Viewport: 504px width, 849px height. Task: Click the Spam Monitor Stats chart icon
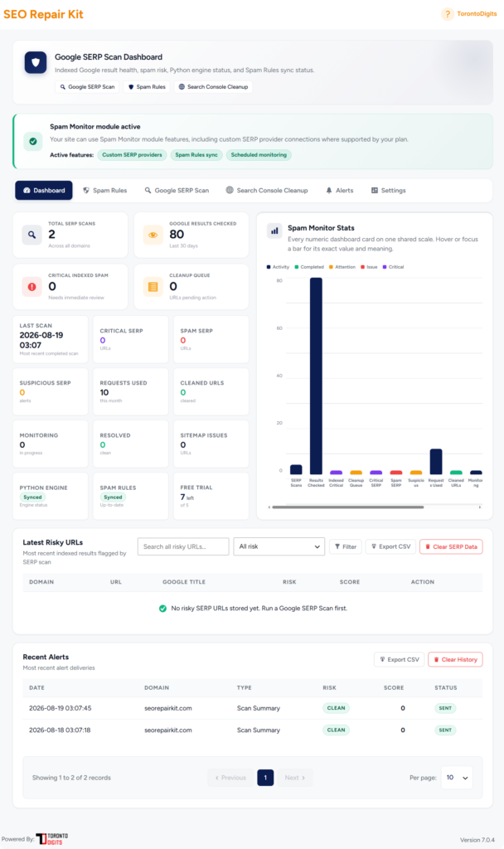tap(274, 230)
